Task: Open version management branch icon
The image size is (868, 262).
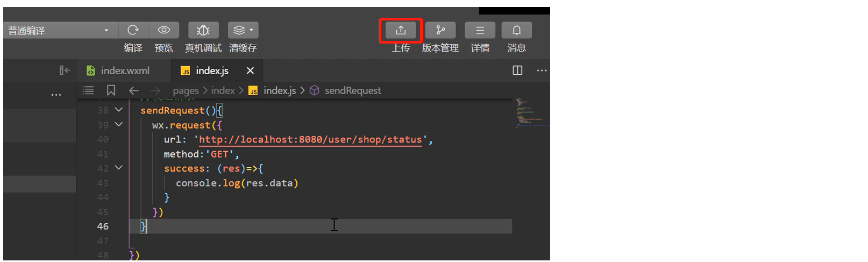Action: click(x=440, y=30)
